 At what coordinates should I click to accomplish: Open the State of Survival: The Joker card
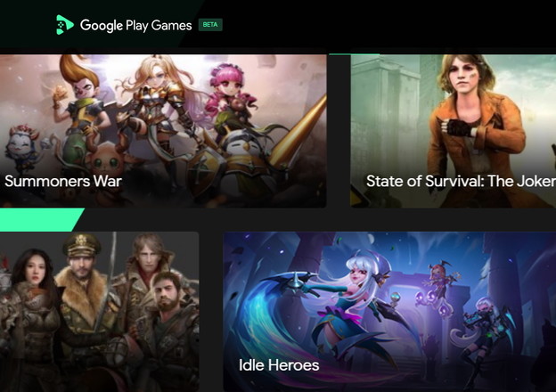click(x=454, y=131)
